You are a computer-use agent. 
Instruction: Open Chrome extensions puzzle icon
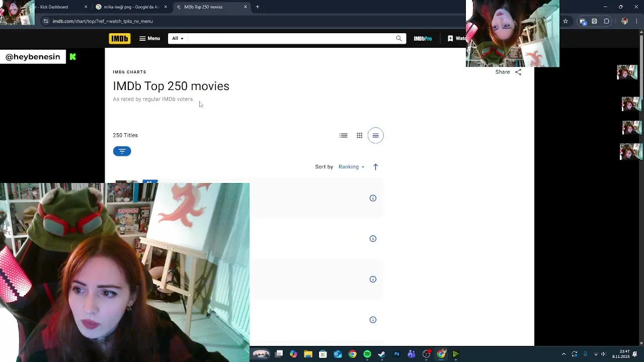(x=606, y=21)
